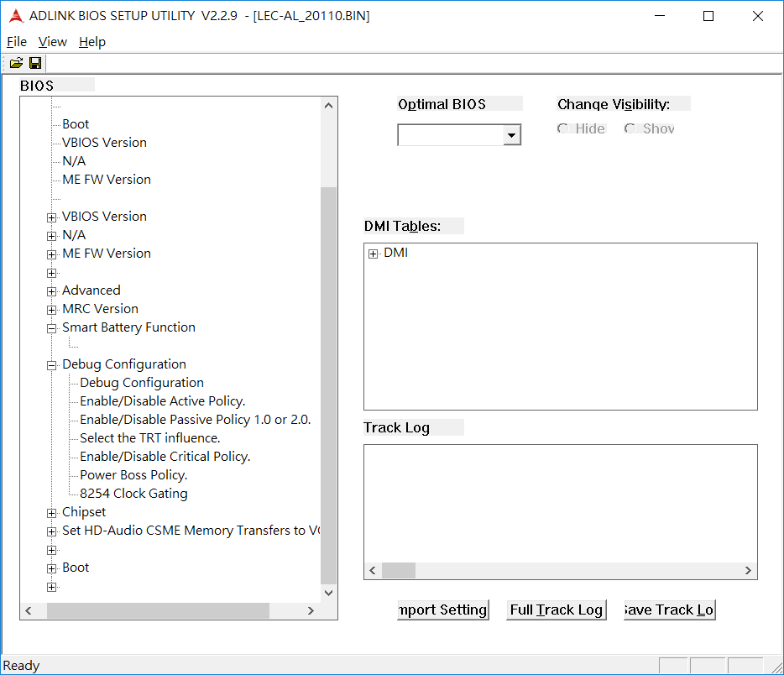Viewport: 784px width, 675px height.
Task: Select the ME FW Version leaf item near the top
Action: click(x=107, y=180)
